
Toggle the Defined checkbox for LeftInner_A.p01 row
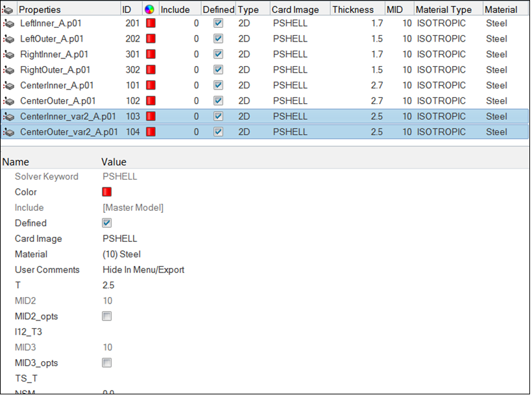point(218,23)
